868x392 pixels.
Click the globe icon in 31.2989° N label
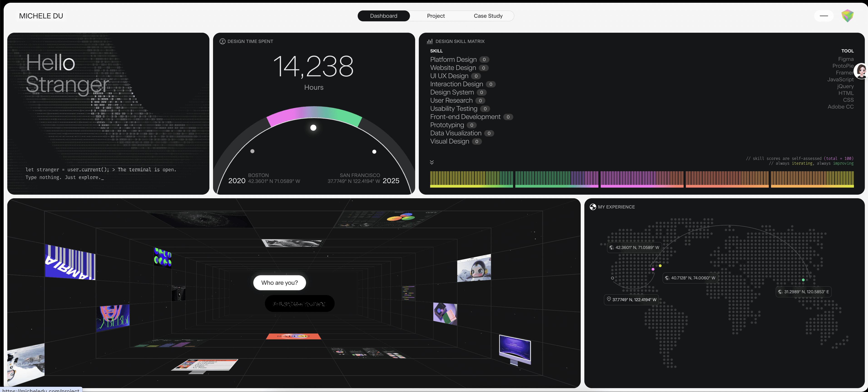pos(780,292)
